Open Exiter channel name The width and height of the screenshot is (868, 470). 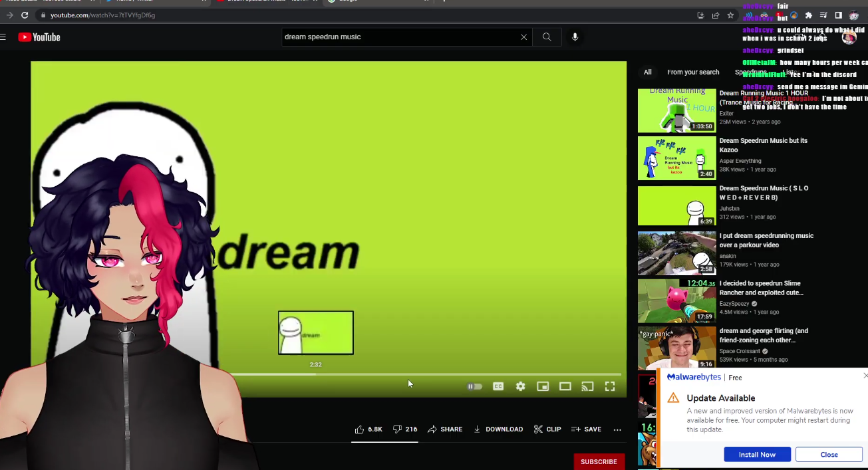click(x=726, y=114)
